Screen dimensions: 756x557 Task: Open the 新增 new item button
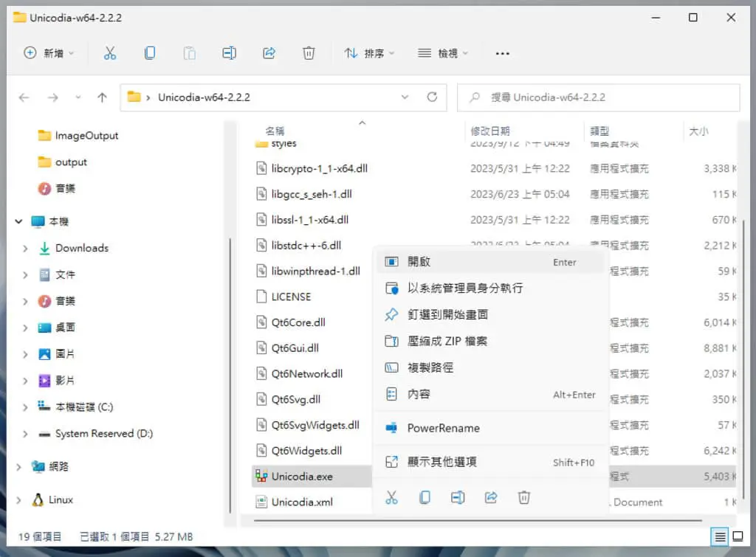click(x=49, y=53)
